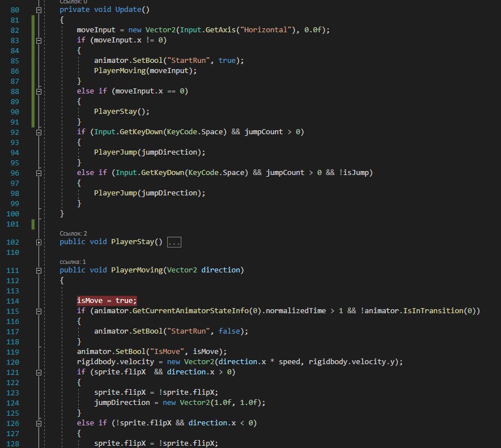The height and width of the screenshot is (448, 501).
Task: Click the "IsMove" string on line 119
Action: point(167,352)
